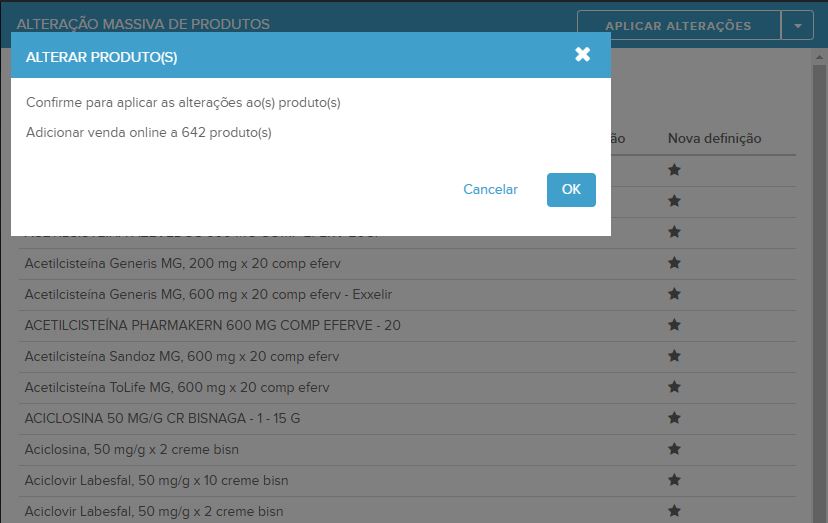828x523 pixels.
Task: Close the Alterar Produto(s) dialog with X
Action: tap(582, 55)
